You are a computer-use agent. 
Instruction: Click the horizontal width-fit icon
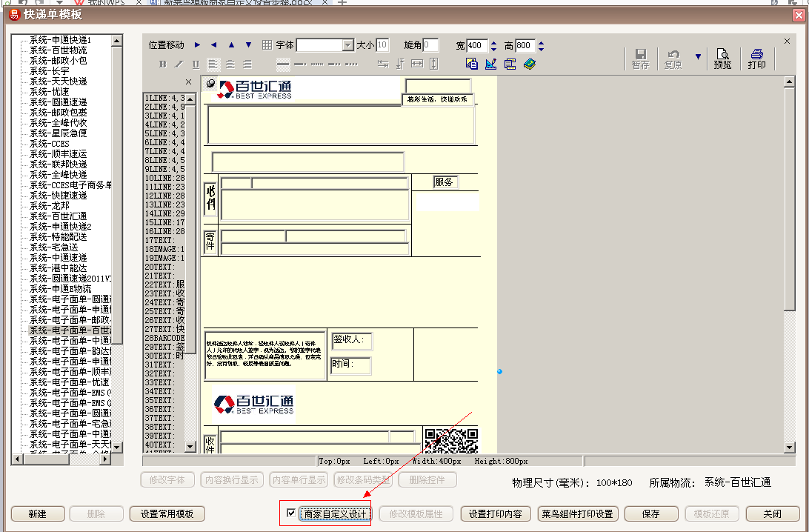tap(417, 64)
